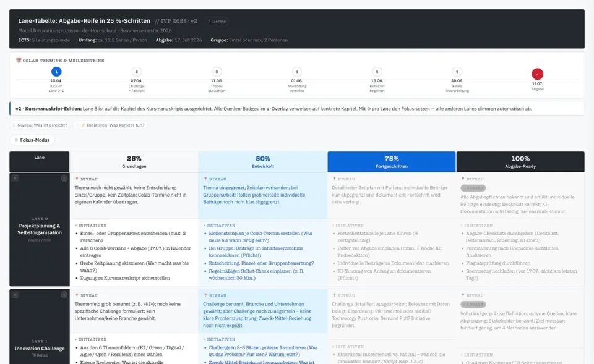Click the page title 'Lane-Tabelle: Abgabe-Reife in 25 %-Schritten'

tap(84, 21)
